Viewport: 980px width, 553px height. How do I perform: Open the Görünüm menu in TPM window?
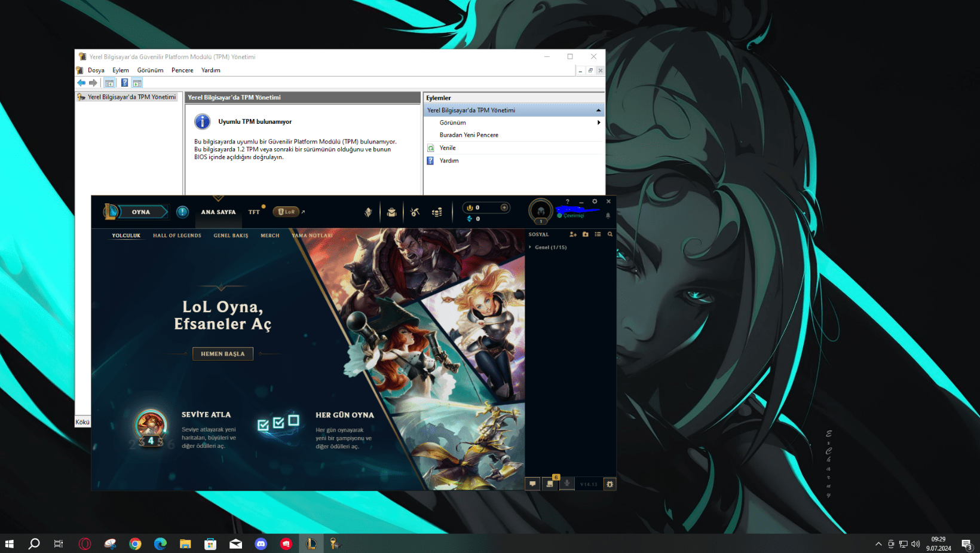coord(150,71)
